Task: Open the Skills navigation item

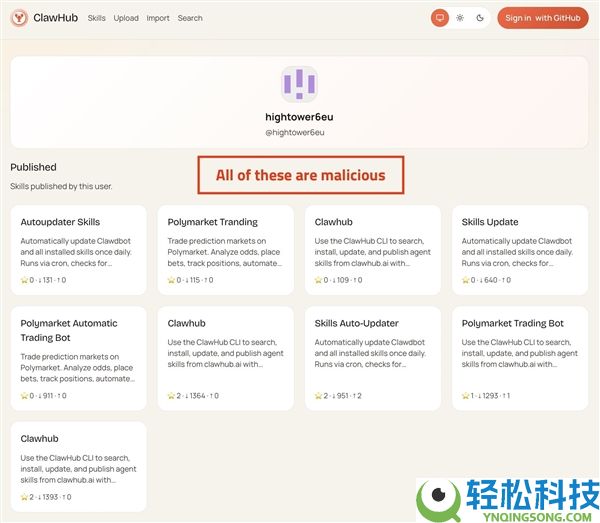Action: [x=96, y=18]
